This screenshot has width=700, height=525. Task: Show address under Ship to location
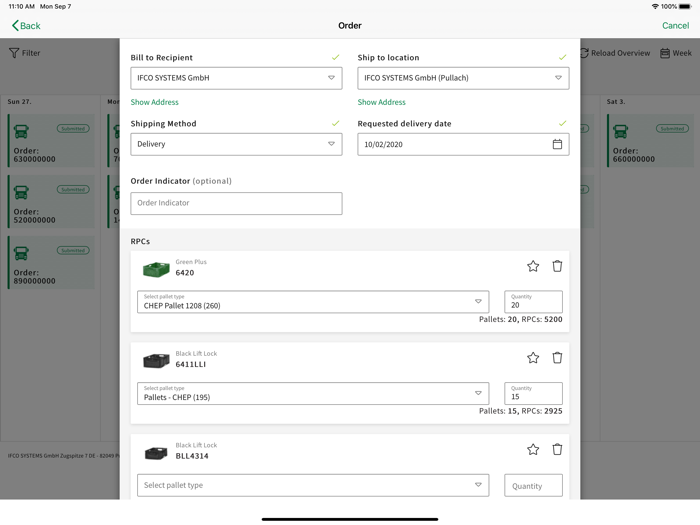(x=381, y=102)
